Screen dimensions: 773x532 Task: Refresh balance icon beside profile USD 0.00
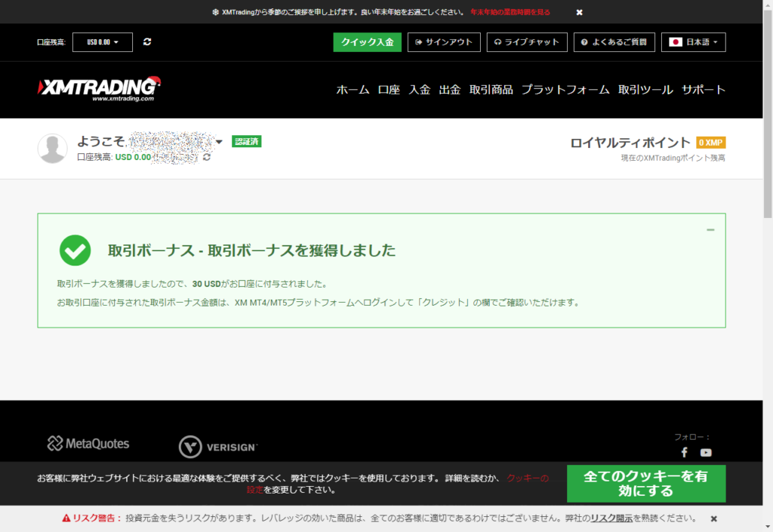coord(207,157)
